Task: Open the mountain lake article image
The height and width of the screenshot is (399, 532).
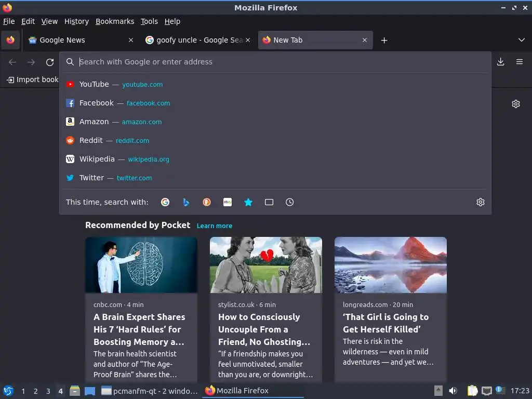Action: (x=391, y=265)
